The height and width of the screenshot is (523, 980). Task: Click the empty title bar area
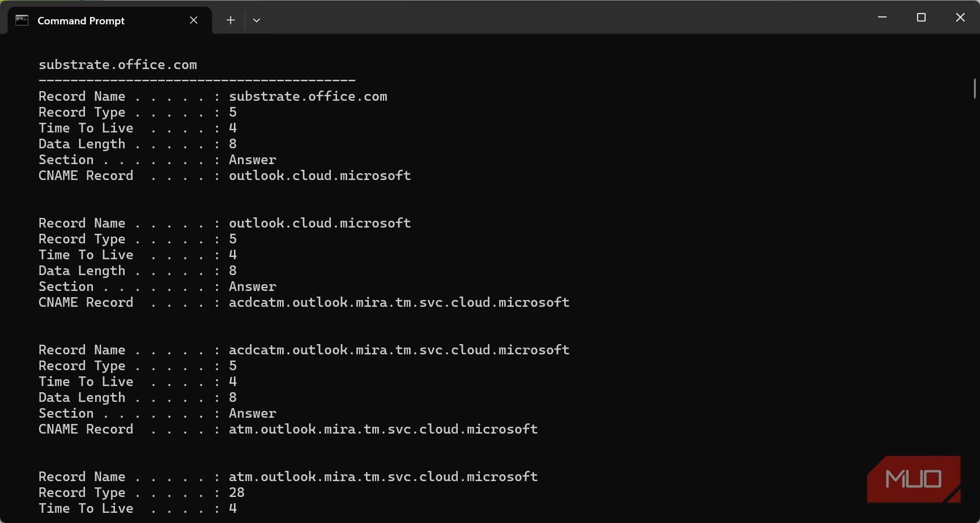coord(566,18)
